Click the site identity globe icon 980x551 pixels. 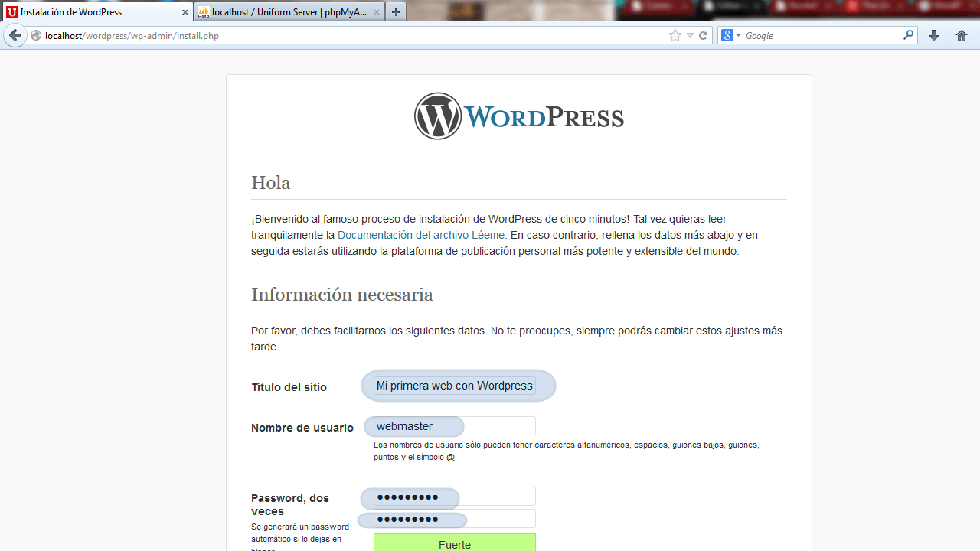click(x=36, y=35)
